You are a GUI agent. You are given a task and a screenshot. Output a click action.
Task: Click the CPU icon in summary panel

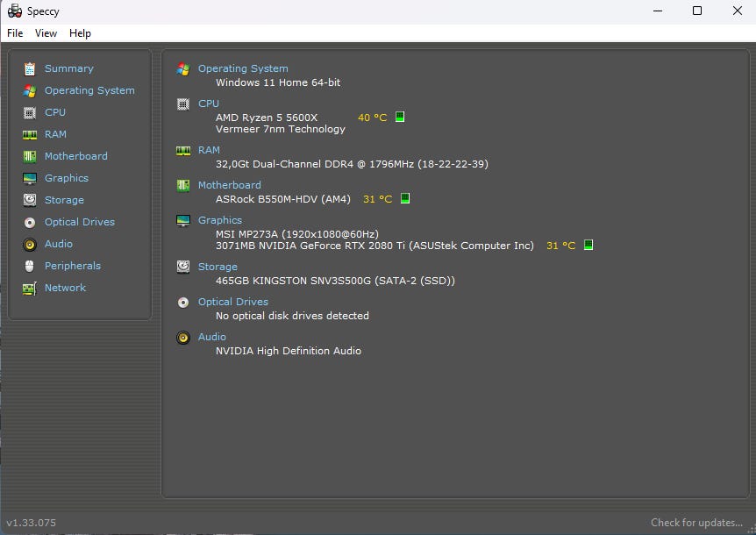[x=183, y=104]
